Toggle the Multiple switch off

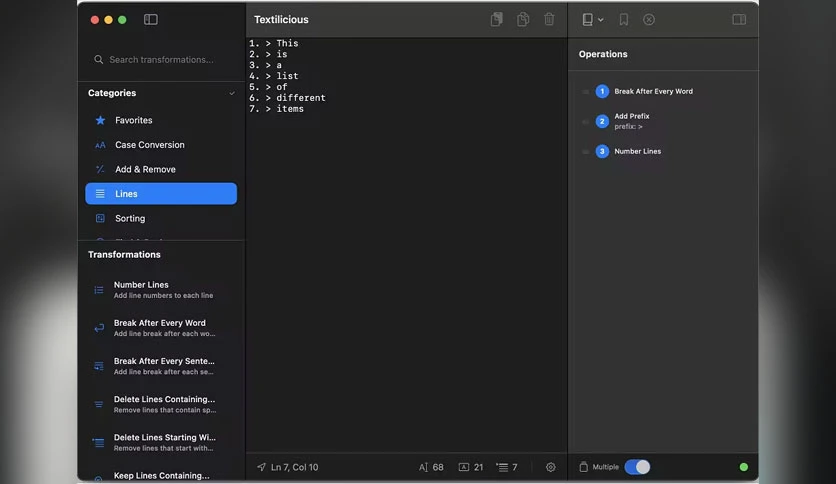(637, 467)
